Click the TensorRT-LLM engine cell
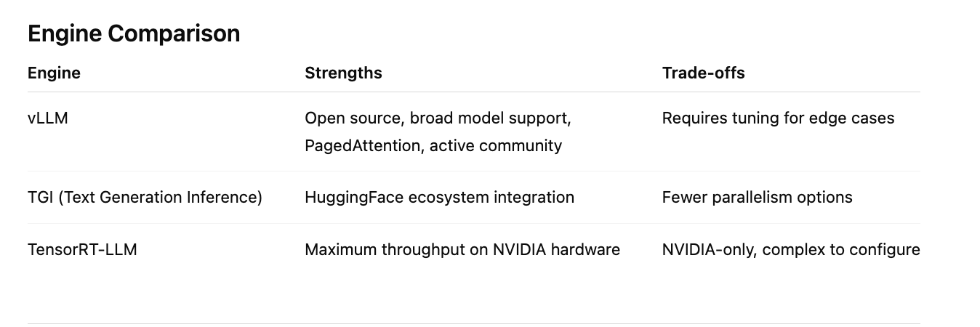The width and height of the screenshot is (980, 327). pos(82,250)
